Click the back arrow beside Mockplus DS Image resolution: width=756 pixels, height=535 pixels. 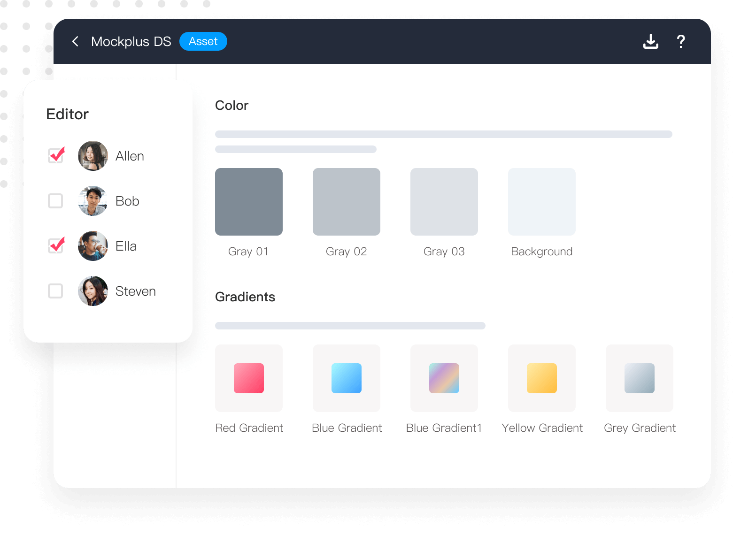75,41
